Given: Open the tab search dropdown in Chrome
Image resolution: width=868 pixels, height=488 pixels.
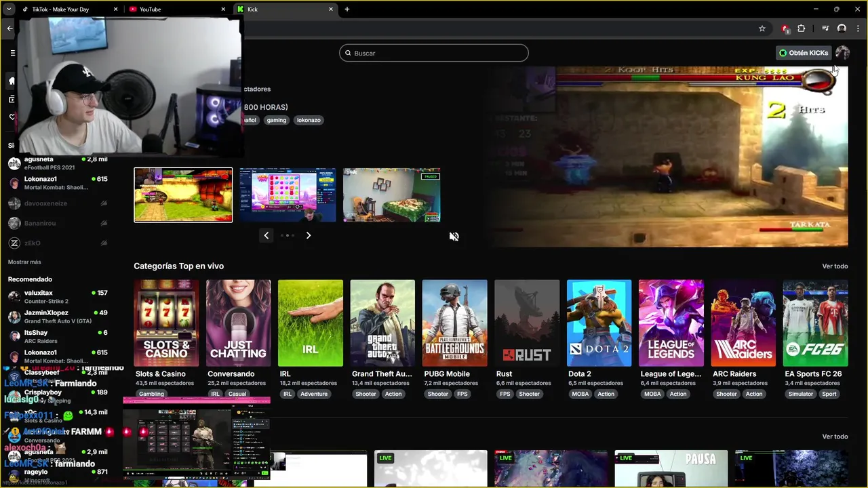Looking at the screenshot, I should pos(9,9).
